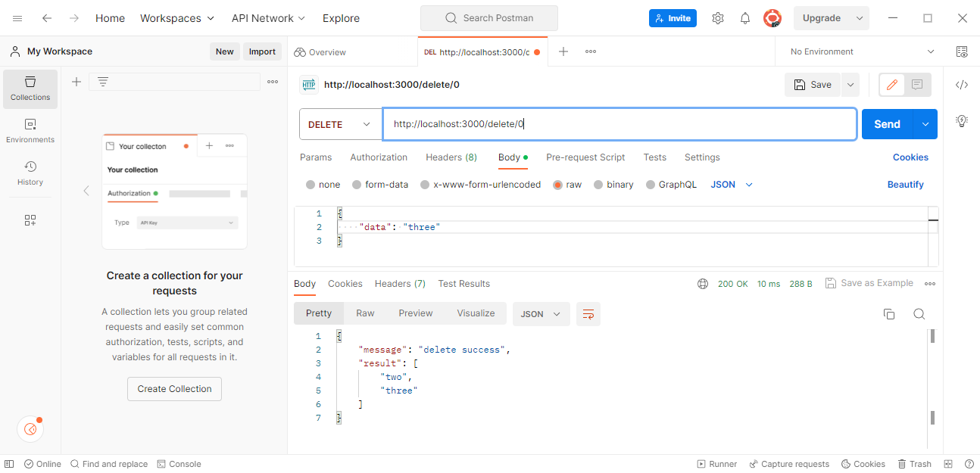Switch to the Params tab
The width and height of the screenshot is (980, 473).
pos(316,157)
